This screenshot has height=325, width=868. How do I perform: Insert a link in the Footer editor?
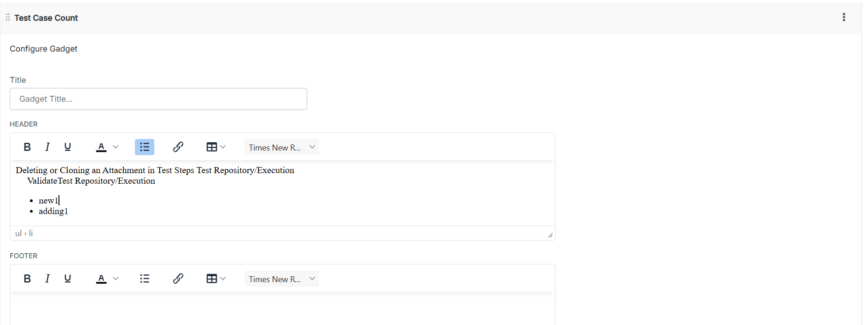(178, 279)
